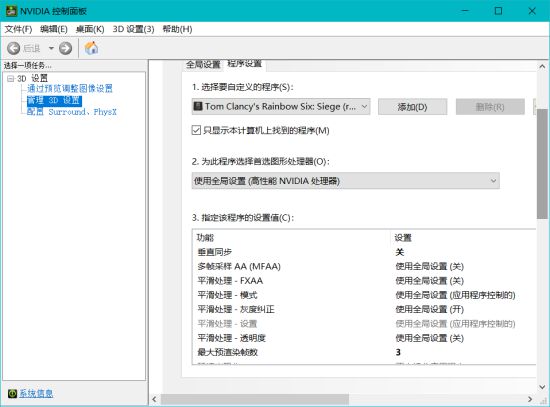This screenshot has width=550, height=407.
Task: Open the back history dropdown arrow
Action: pos(51,48)
